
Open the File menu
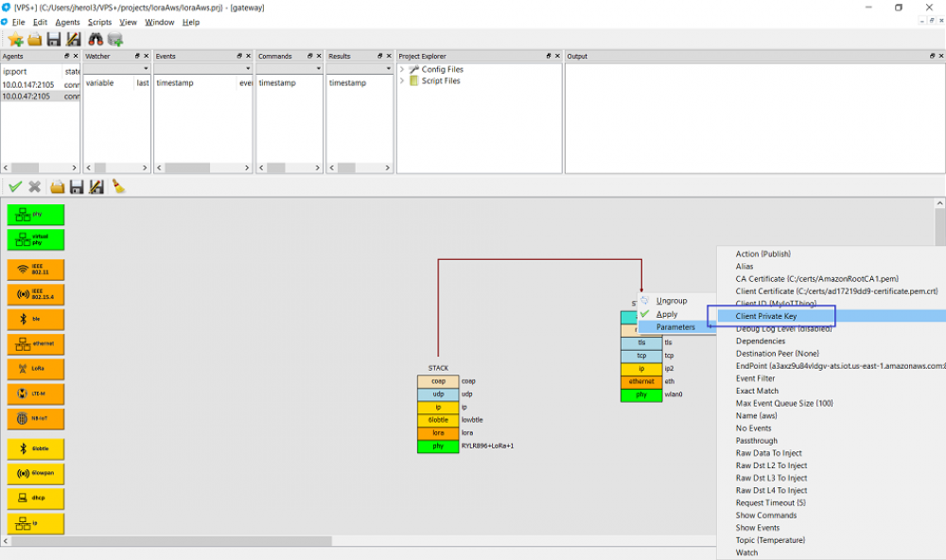tap(18, 23)
